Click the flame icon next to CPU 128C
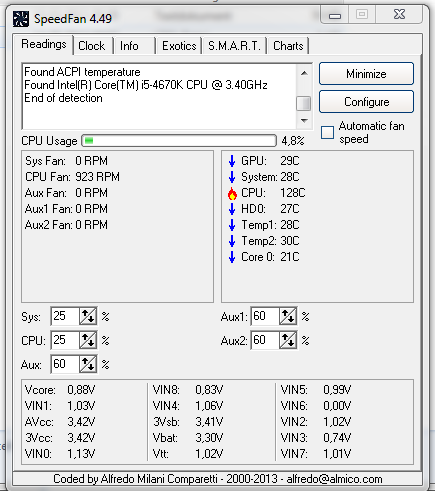 pyautogui.click(x=232, y=193)
